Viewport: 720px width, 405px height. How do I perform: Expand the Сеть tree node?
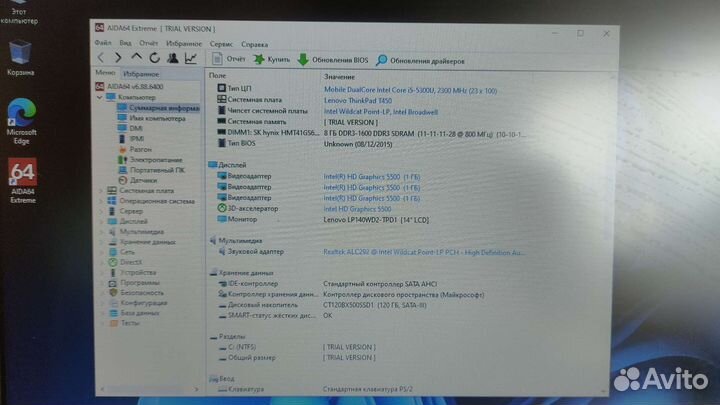101,252
